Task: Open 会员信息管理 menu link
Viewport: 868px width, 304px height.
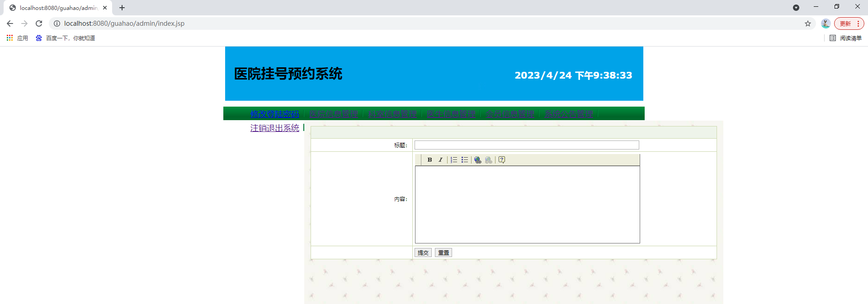Action: [510, 114]
